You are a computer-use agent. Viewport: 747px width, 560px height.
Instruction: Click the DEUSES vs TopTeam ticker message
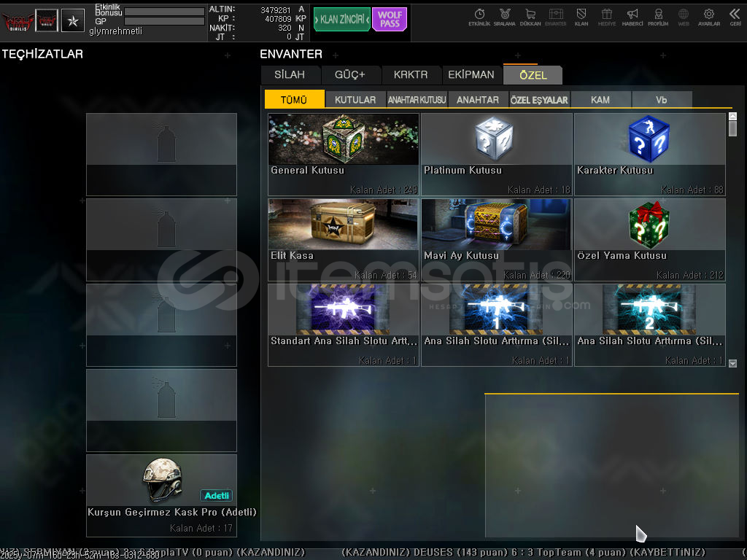pos(523,553)
